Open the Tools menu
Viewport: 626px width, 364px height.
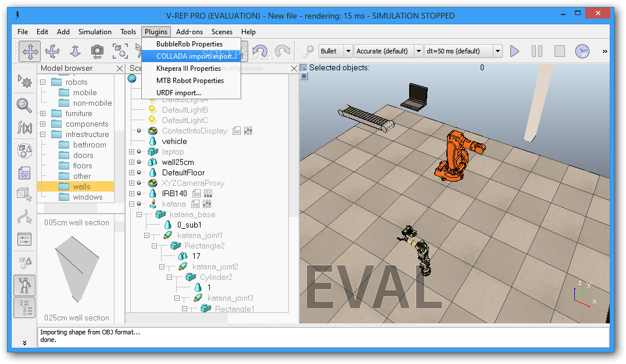(128, 32)
